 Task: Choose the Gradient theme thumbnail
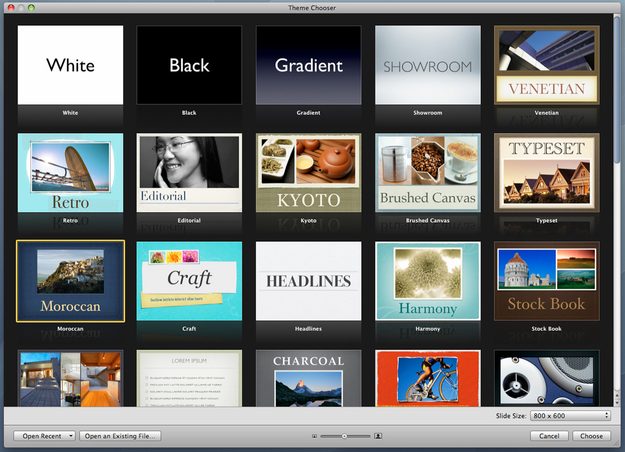pyautogui.click(x=309, y=65)
